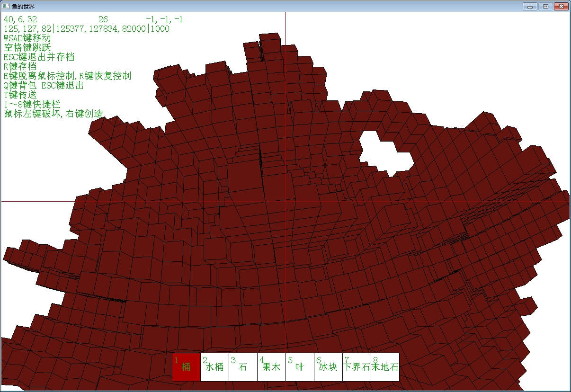Pick the 果木 item in slot 4
The height and width of the screenshot is (392, 571).
(x=271, y=367)
